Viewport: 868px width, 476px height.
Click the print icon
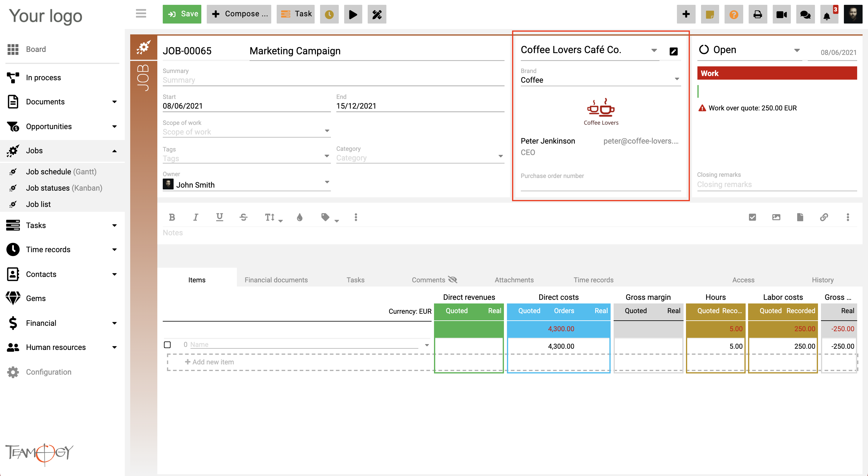[757, 14]
